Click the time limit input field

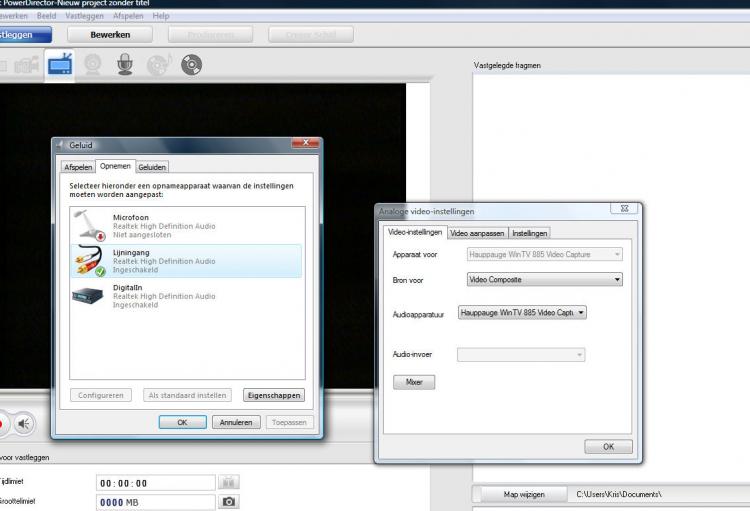pos(155,483)
